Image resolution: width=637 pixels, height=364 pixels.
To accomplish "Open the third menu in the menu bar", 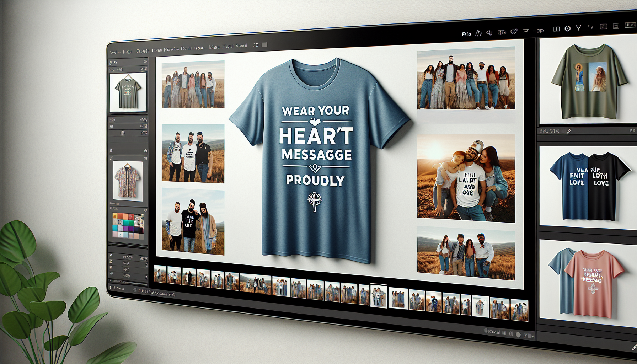I will [143, 51].
